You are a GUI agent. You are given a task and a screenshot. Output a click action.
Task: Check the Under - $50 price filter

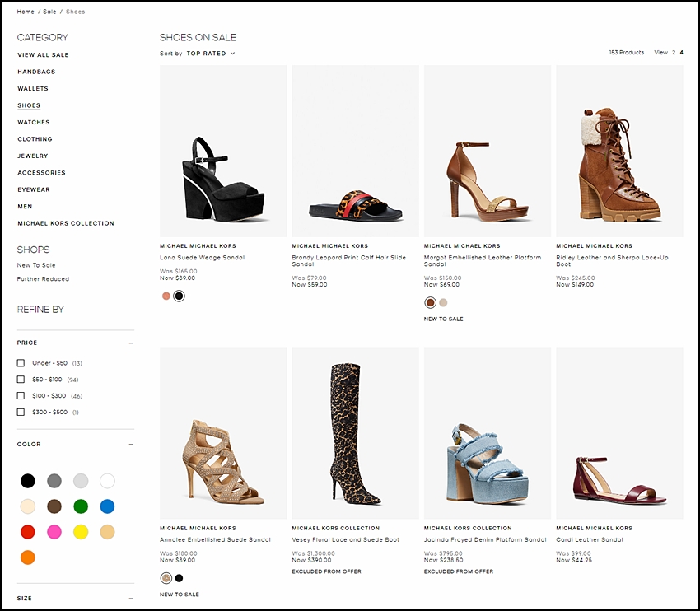(x=21, y=363)
